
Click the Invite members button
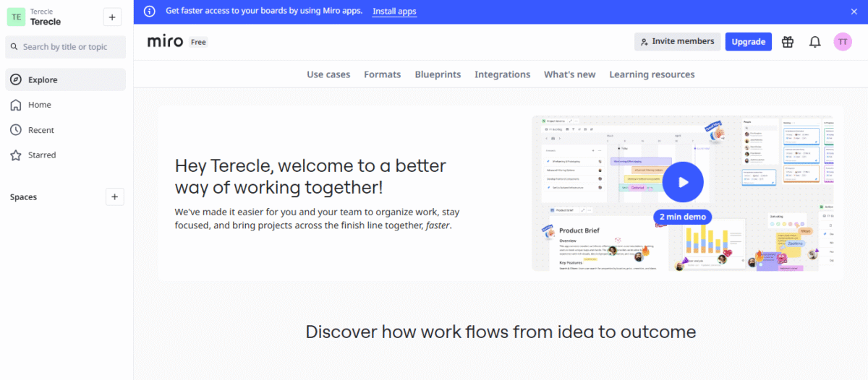coord(677,42)
